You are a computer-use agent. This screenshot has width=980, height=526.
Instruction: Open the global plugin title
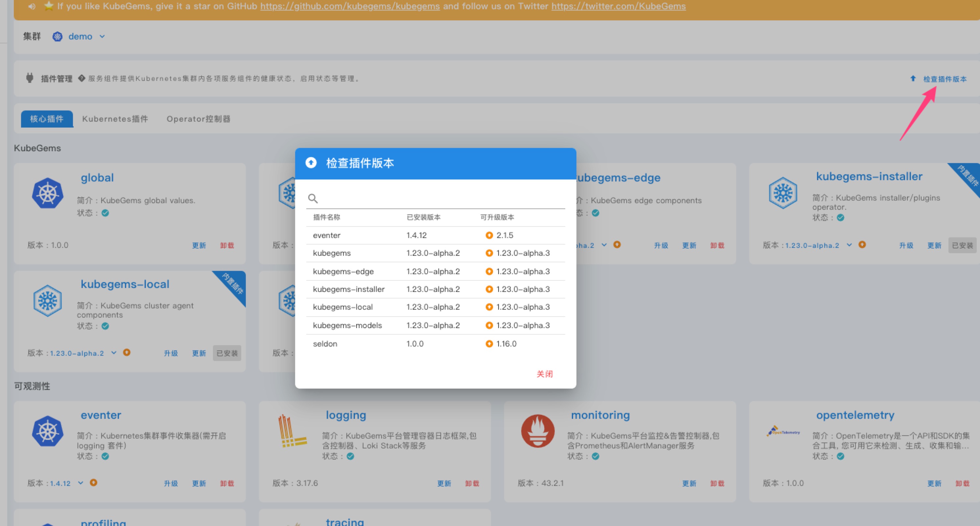(97, 178)
